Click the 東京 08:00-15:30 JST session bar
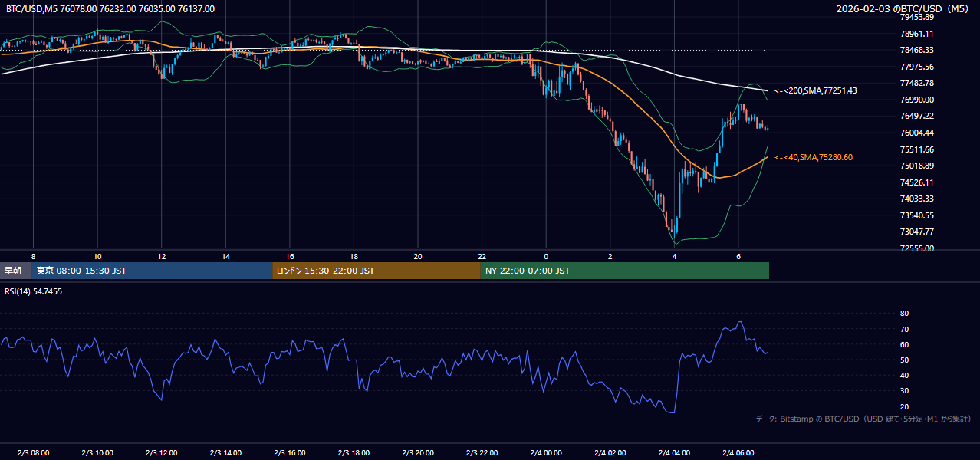This screenshot has height=460, width=980. tap(152, 271)
